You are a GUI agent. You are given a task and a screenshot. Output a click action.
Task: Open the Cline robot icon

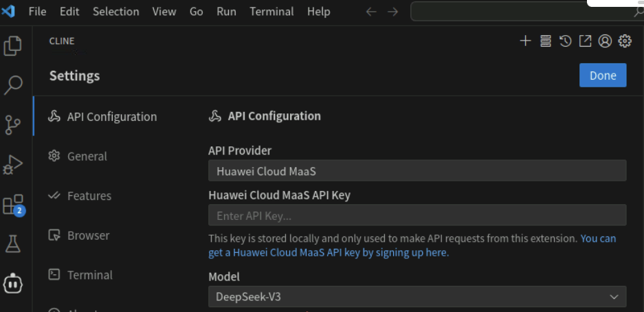click(x=13, y=282)
